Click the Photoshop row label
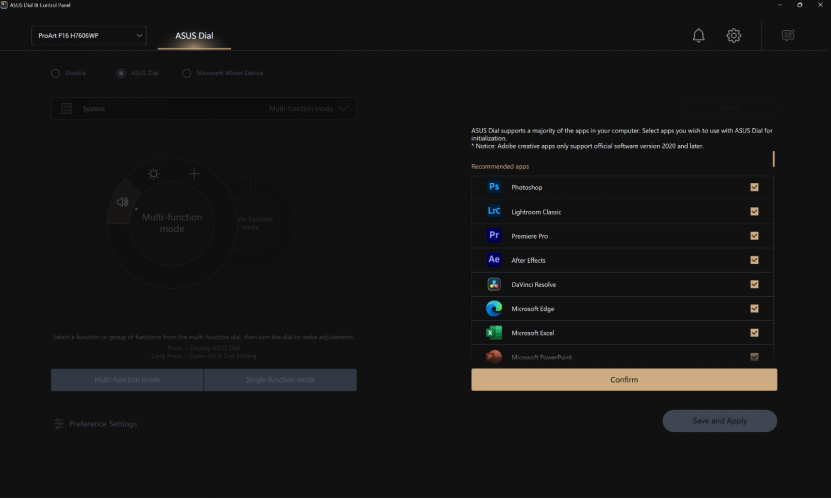Viewport: 831px width, 499px height. (527, 188)
